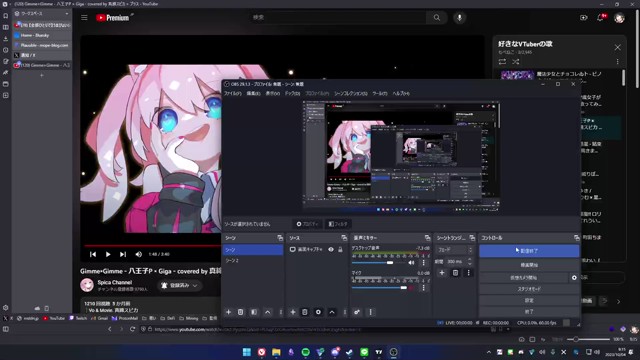The image size is (640, 360).
Task: Toggle playlist shuffle in the YouTube playlist panel
Action: (516, 62)
